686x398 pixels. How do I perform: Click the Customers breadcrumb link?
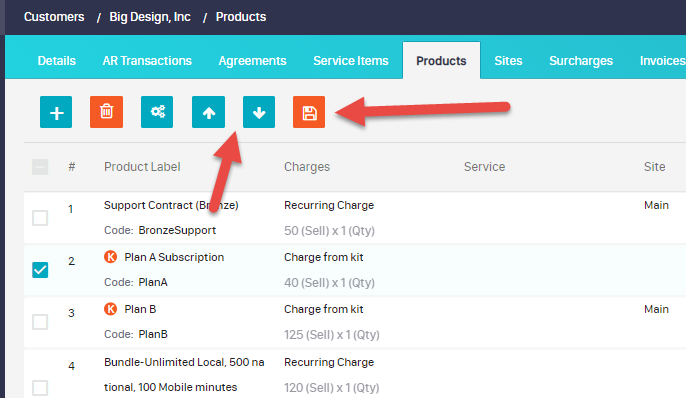[54, 17]
